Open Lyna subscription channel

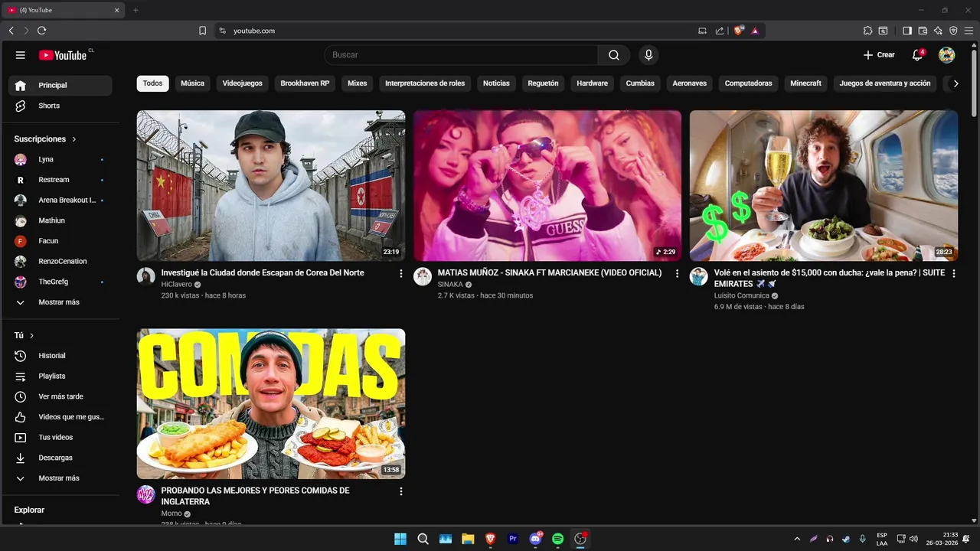tap(60, 159)
